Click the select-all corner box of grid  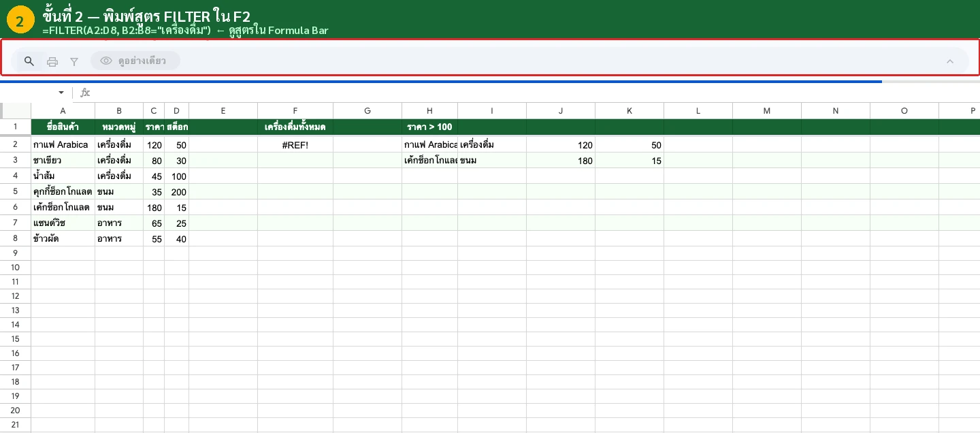(15, 110)
